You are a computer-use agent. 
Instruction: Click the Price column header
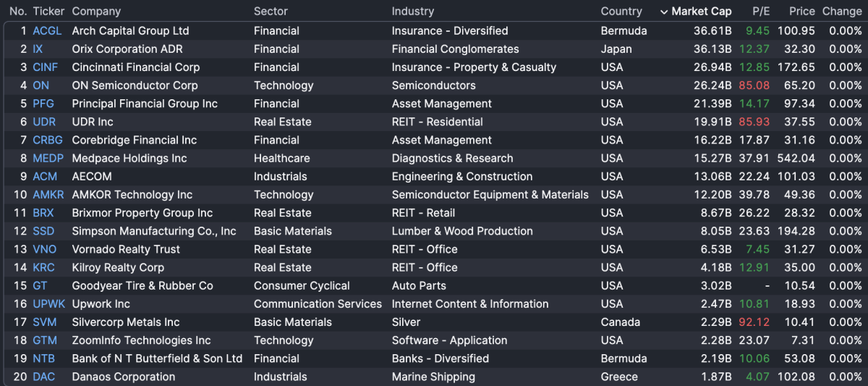[x=801, y=12]
